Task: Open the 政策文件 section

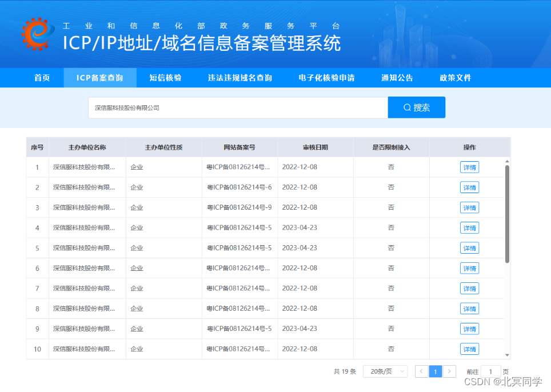Action: tap(456, 78)
